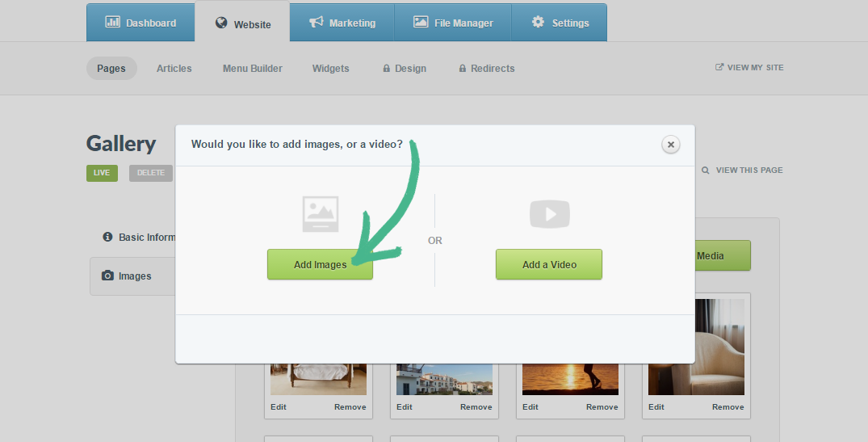Click the View This Page link
The width and height of the screenshot is (868, 442).
click(742, 170)
